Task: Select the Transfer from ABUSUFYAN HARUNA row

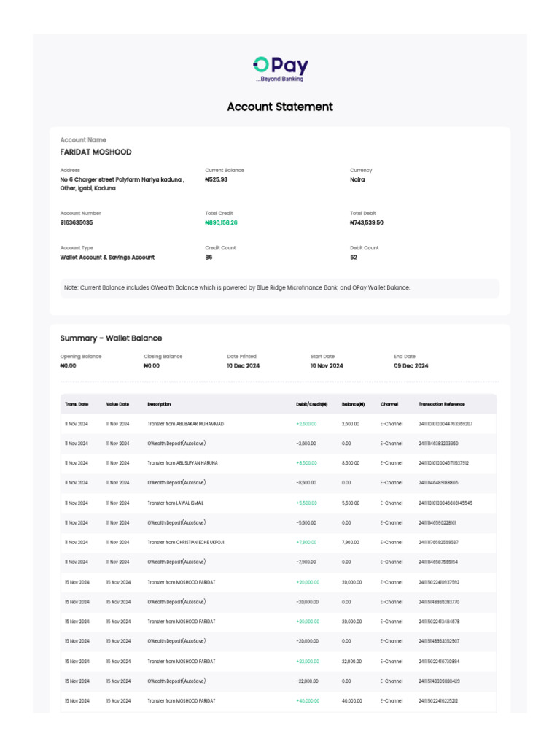Action: coord(182,463)
